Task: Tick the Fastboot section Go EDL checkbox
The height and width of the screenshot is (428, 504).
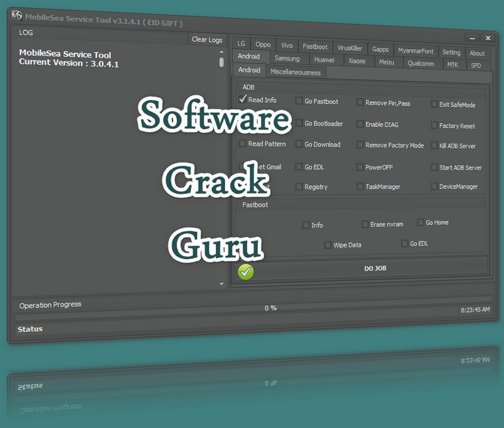Action: pos(405,243)
